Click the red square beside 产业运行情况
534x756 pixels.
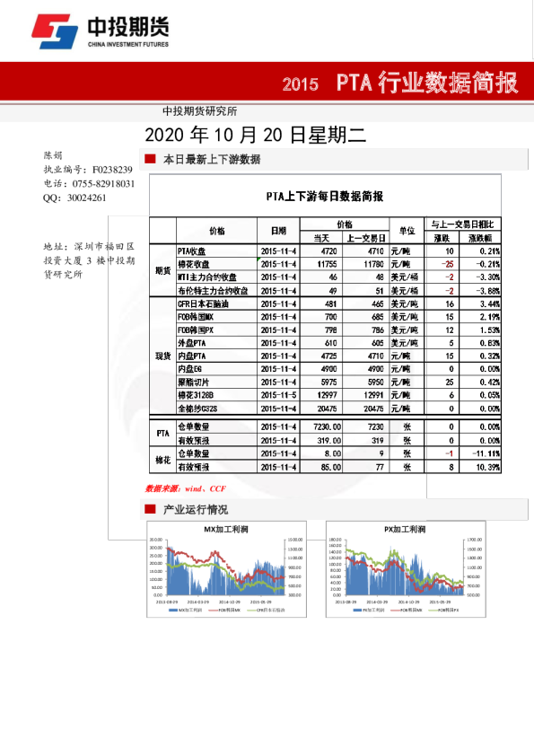click(150, 509)
